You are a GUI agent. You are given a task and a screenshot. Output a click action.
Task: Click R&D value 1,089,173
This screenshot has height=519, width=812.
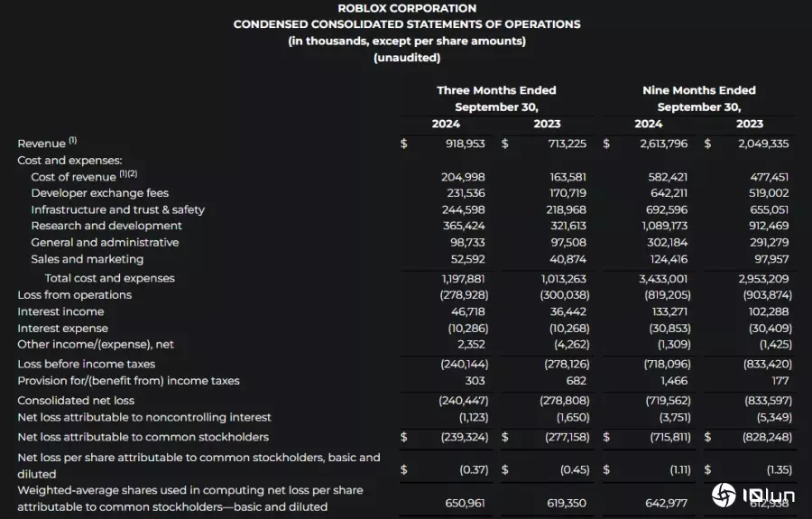point(664,226)
